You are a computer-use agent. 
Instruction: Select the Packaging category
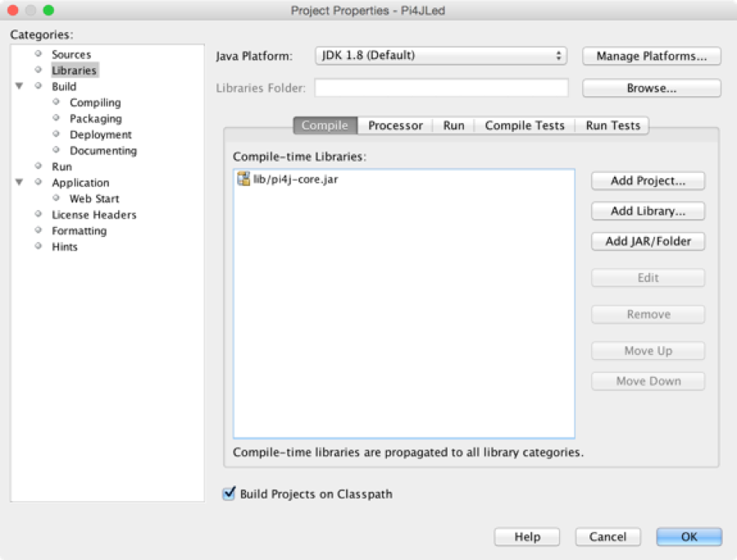(x=96, y=119)
